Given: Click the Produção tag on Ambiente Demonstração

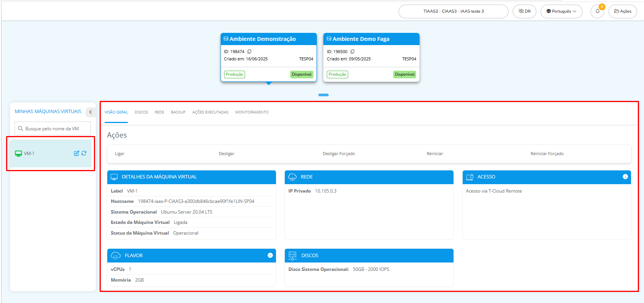Looking at the screenshot, I should [x=234, y=75].
